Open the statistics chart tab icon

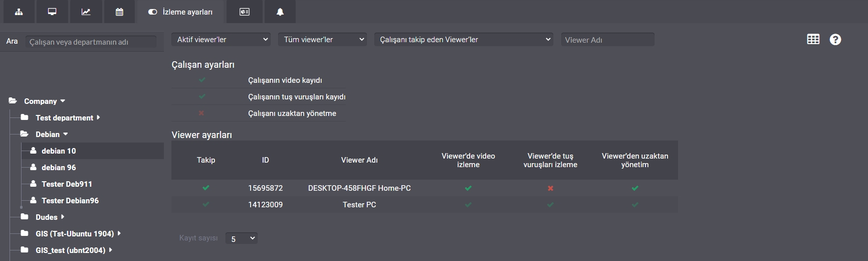point(86,12)
